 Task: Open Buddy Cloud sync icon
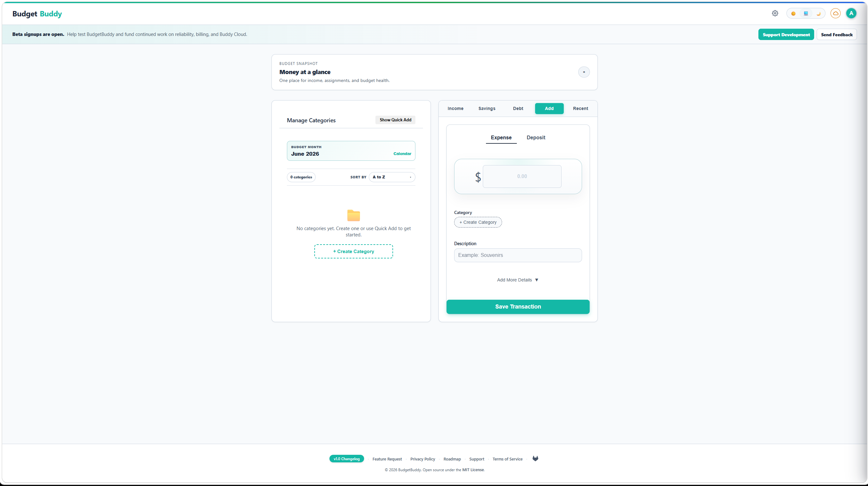[x=836, y=14]
